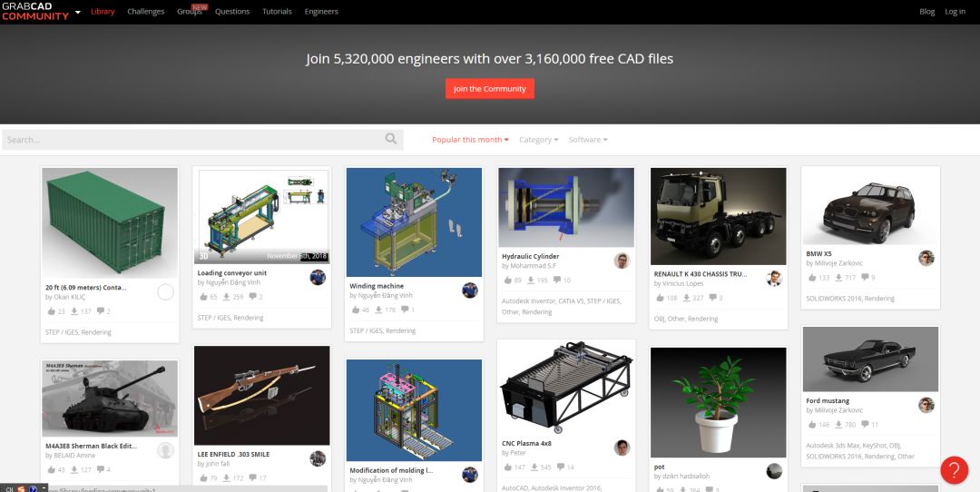Open Mohammad S.F author avatar
This screenshot has height=492, width=980.
[622, 261]
